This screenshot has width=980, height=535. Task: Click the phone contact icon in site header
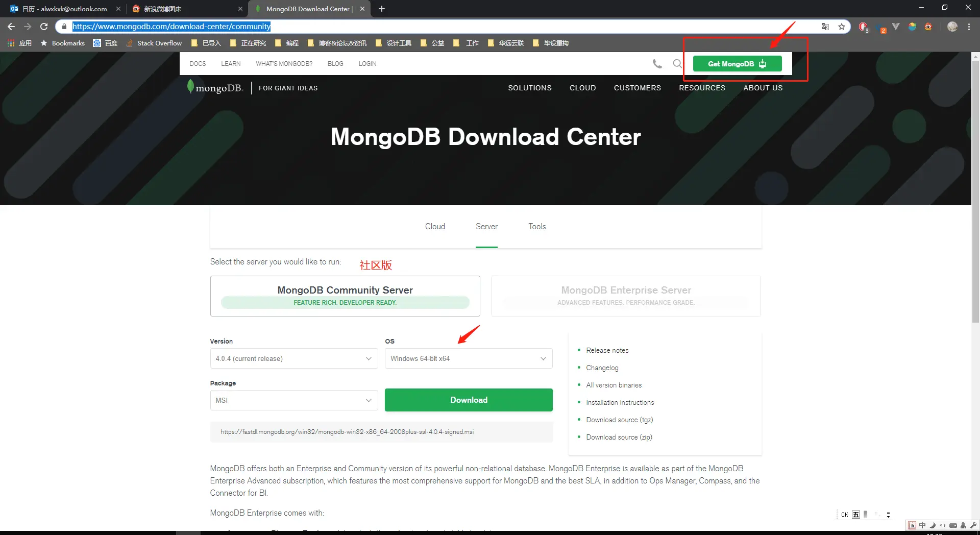pos(657,64)
